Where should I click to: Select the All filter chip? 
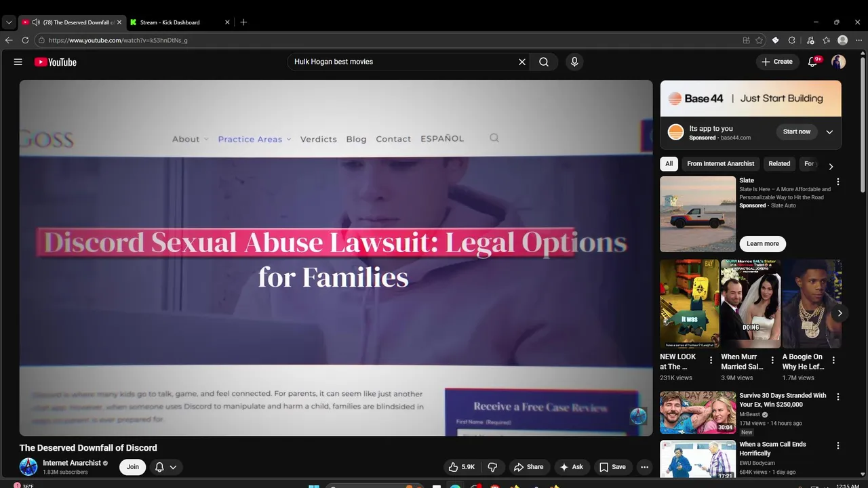(x=669, y=163)
